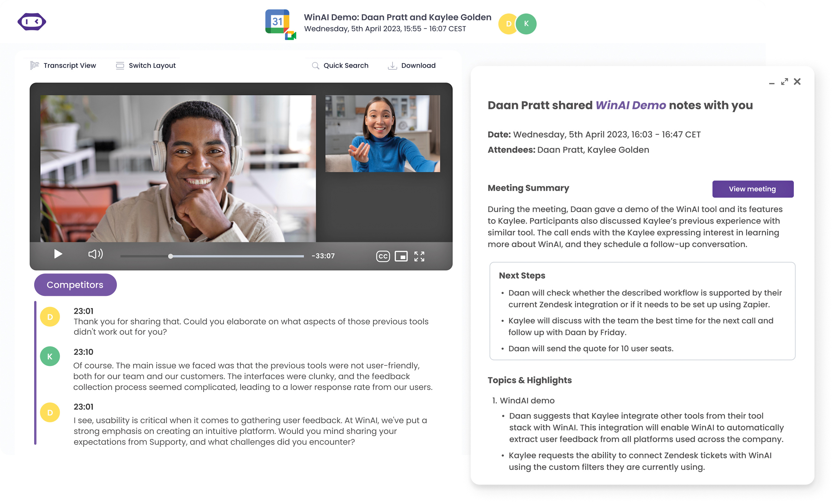Download the meeting recording

411,65
